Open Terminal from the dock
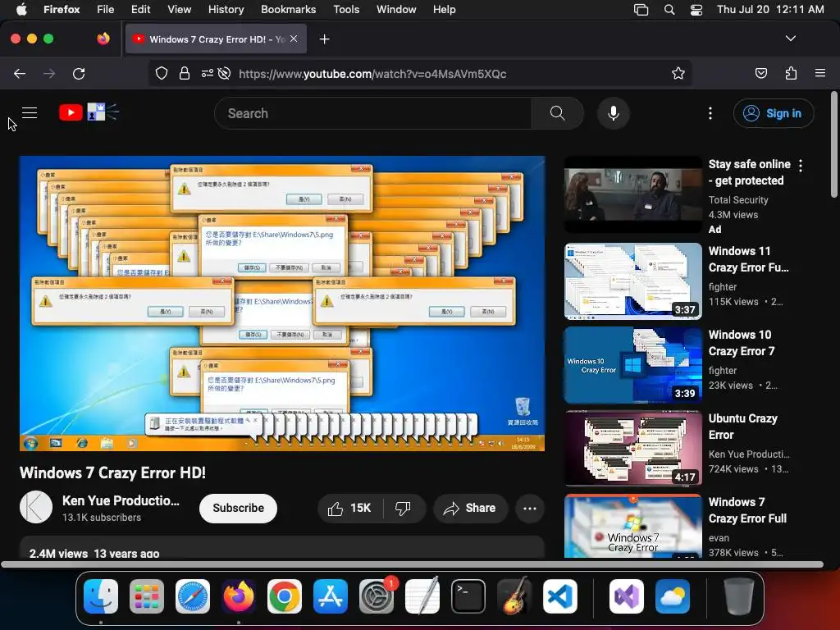The height and width of the screenshot is (630, 840). pyautogui.click(x=468, y=596)
